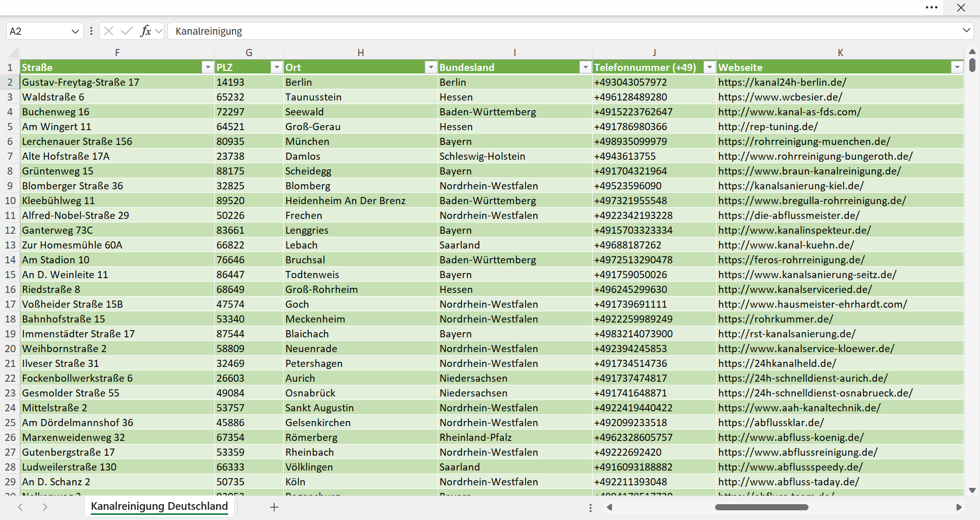
Task: Select the Ort cell Seewald
Action: 360,112
